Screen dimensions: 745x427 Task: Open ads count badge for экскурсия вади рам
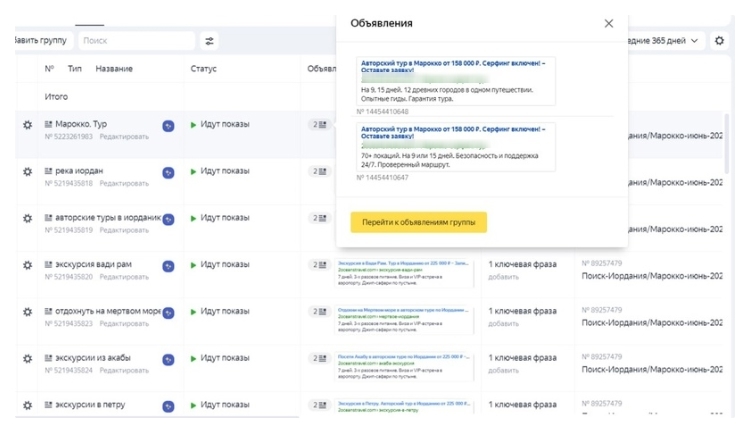pos(320,265)
